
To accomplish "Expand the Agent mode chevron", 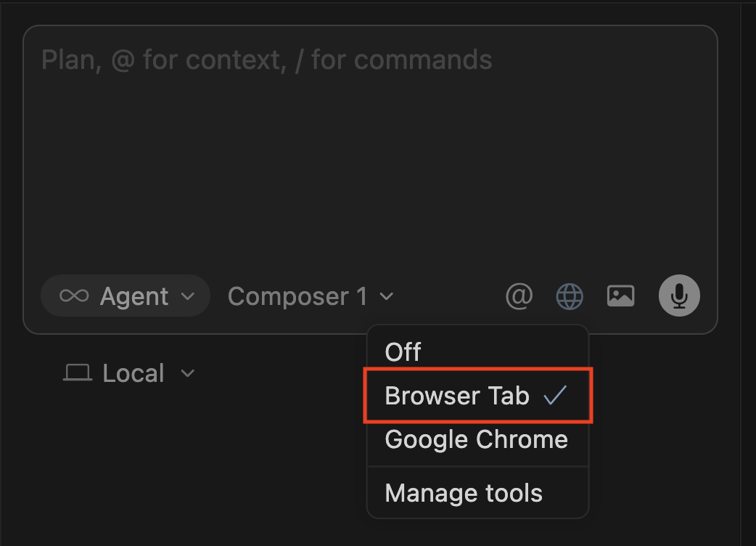I will 187,296.
